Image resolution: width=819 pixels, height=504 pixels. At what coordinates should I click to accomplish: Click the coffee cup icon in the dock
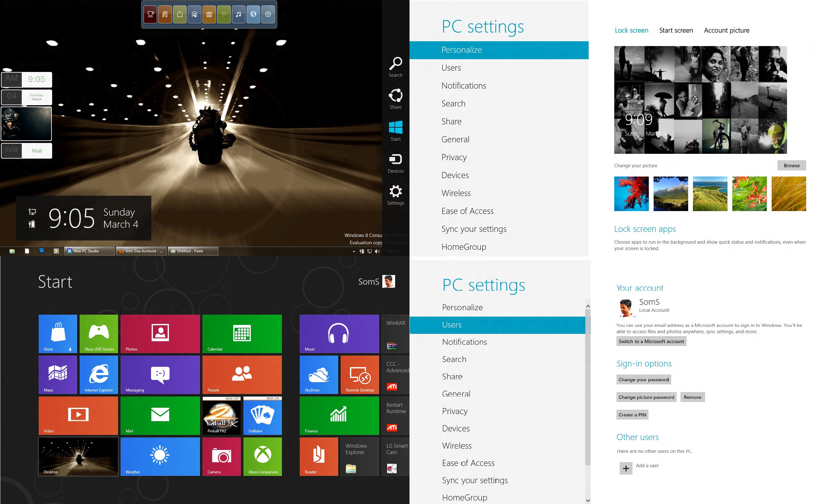click(x=150, y=14)
